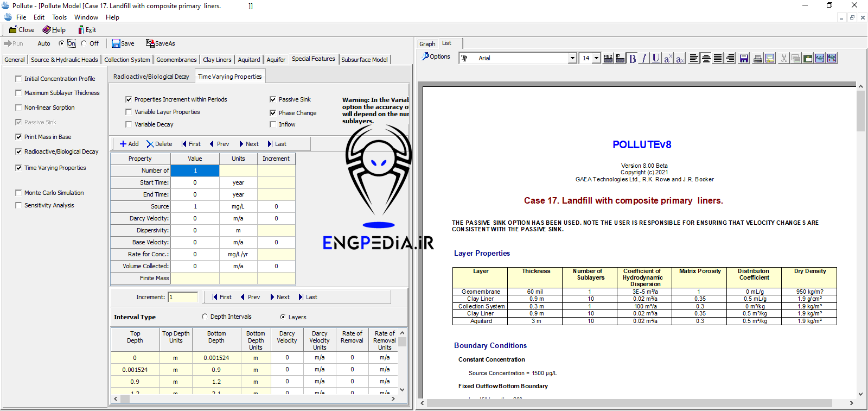
Task: Click Last in the lower increment navigation
Action: click(x=308, y=297)
